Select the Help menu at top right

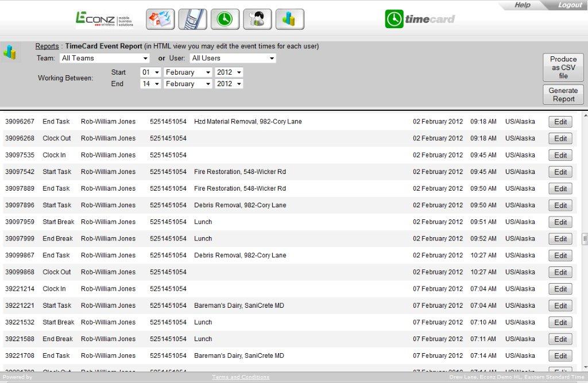(522, 5)
